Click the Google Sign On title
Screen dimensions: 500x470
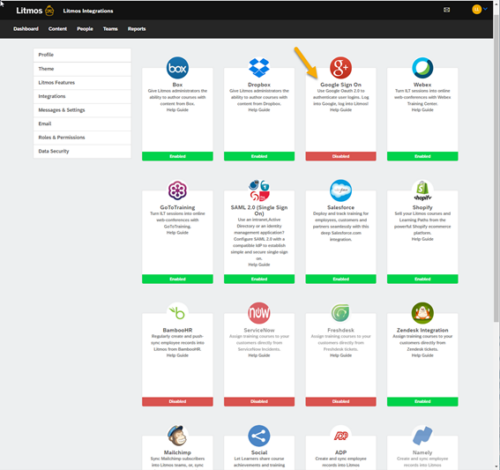(341, 85)
